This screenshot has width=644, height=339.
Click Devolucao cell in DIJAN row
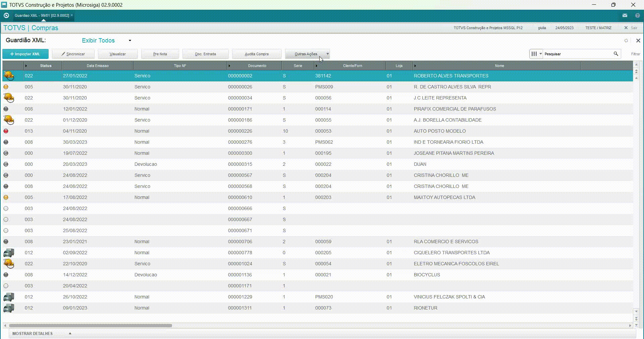pyautogui.click(x=146, y=164)
